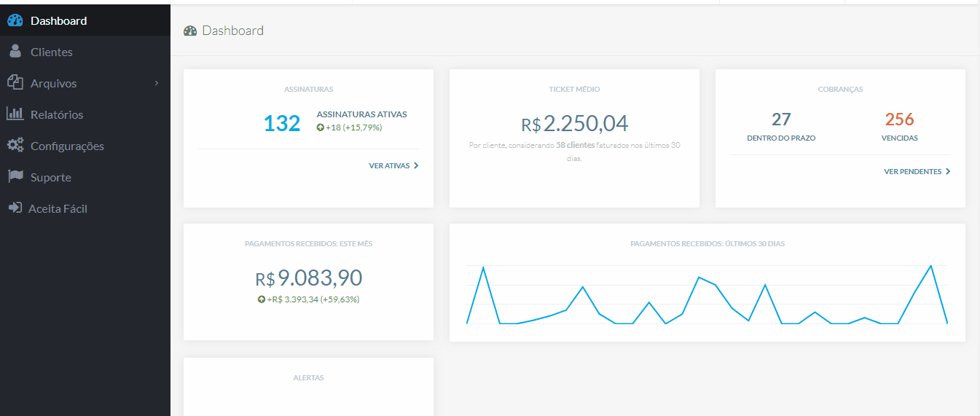Click the Relatórios bar chart icon
Image resolution: width=980 pixels, height=416 pixels.
point(15,114)
